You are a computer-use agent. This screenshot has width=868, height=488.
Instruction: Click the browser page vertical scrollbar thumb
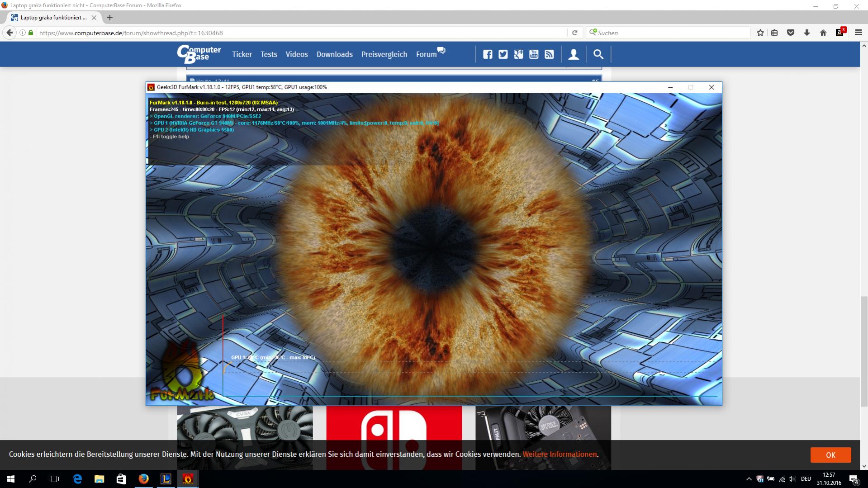pos(864,351)
